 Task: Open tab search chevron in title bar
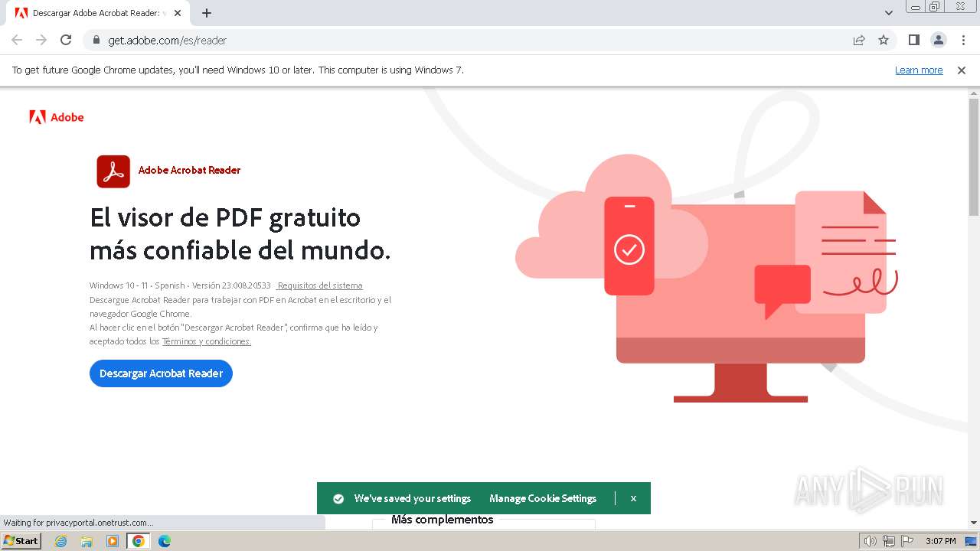889,13
